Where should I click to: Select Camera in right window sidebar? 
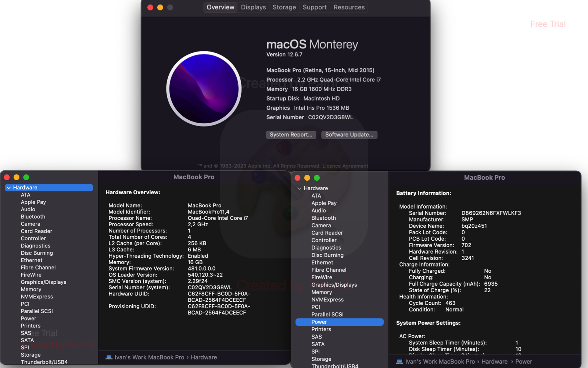click(x=321, y=226)
